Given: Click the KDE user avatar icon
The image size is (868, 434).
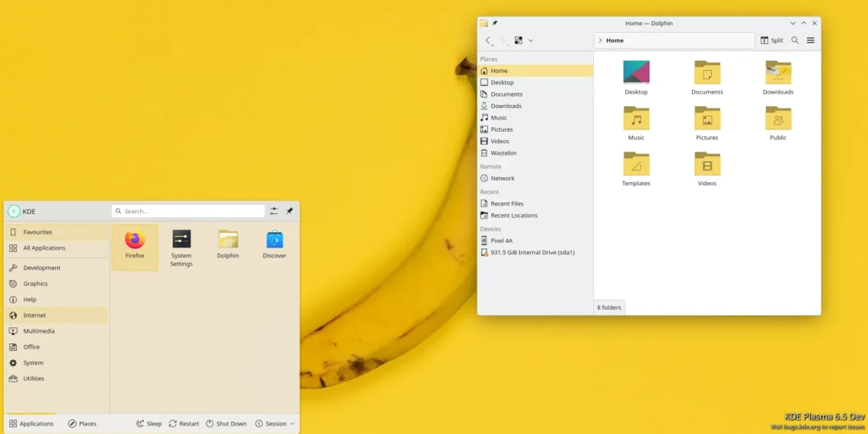Looking at the screenshot, I should pos(14,211).
